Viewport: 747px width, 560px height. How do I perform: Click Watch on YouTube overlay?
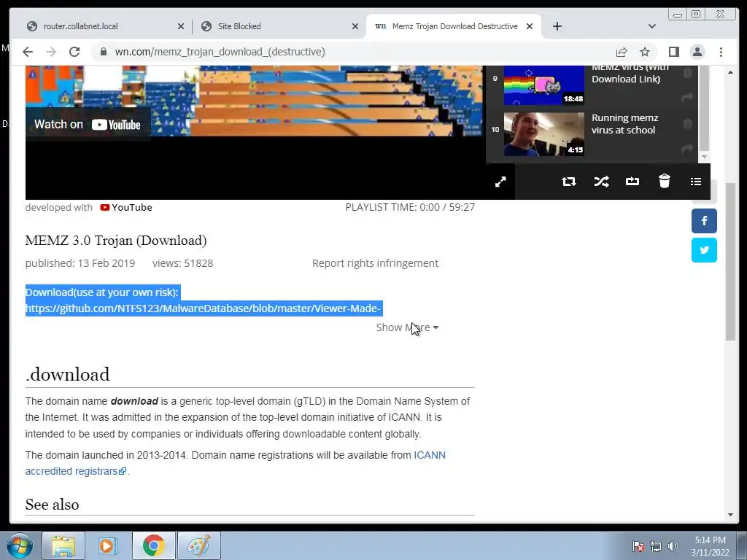[88, 124]
